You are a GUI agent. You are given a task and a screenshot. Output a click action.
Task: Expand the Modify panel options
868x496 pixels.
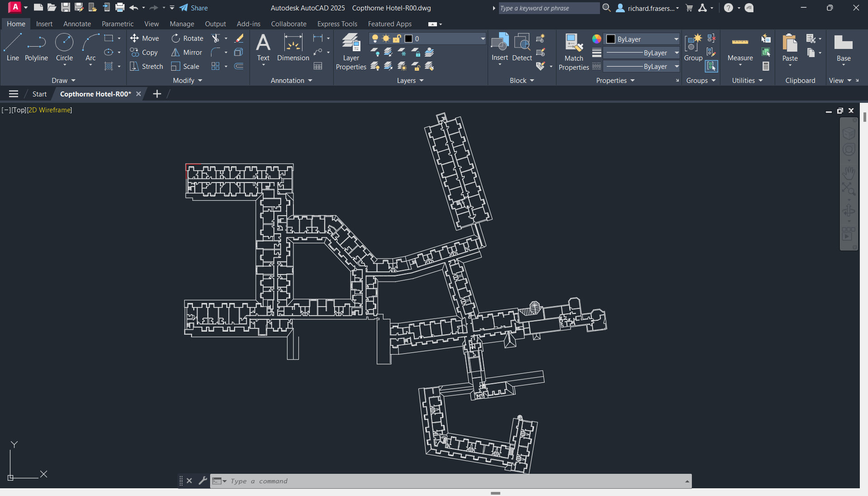[x=187, y=81]
